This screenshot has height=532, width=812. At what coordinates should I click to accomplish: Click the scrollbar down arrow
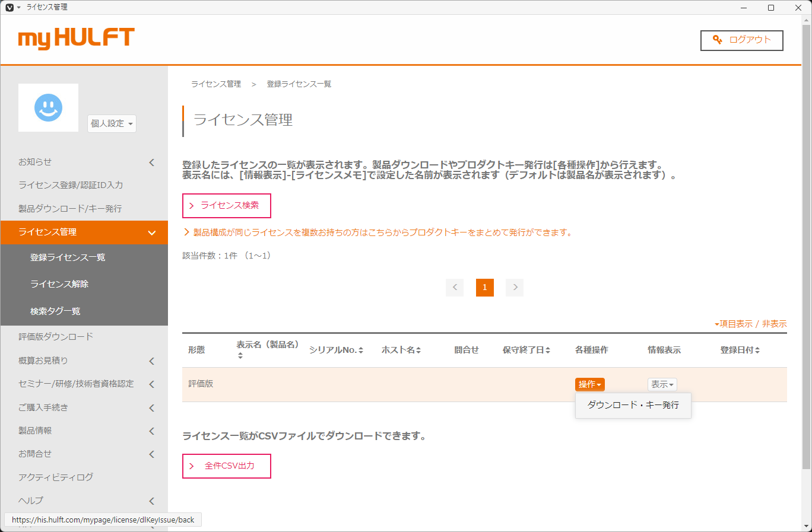806,526
